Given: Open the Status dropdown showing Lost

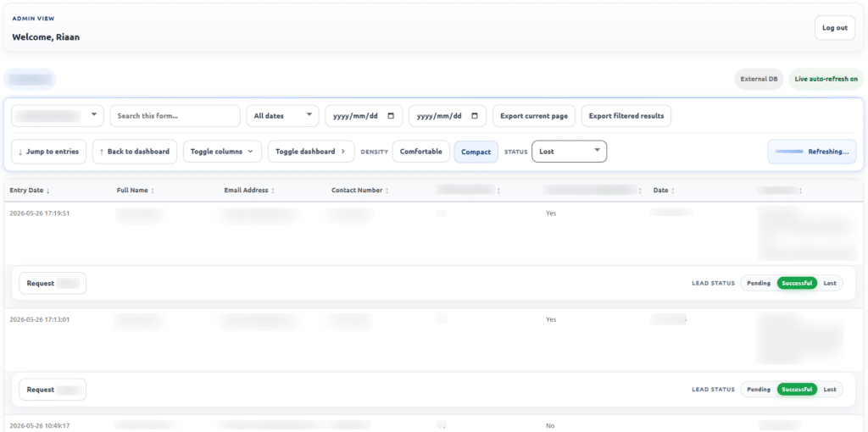Looking at the screenshot, I should [569, 152].
